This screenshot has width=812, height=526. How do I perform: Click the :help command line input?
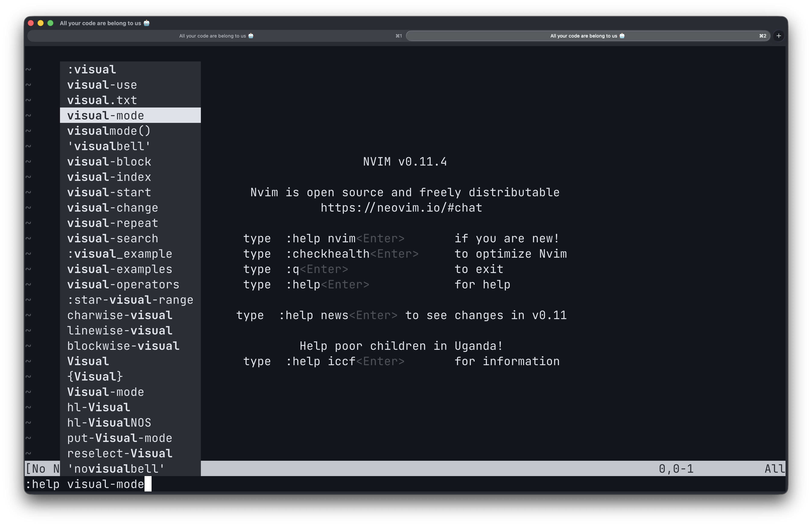(x=89, y=484)
